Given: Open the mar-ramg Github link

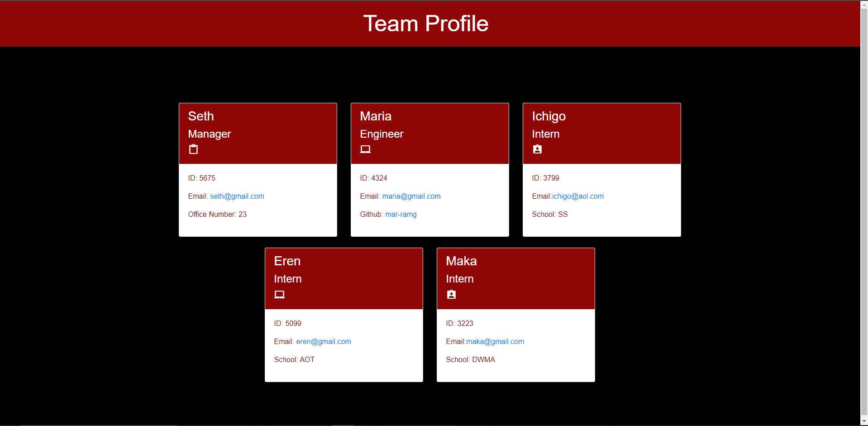Looking at the screenshot, I should (401, 214).
